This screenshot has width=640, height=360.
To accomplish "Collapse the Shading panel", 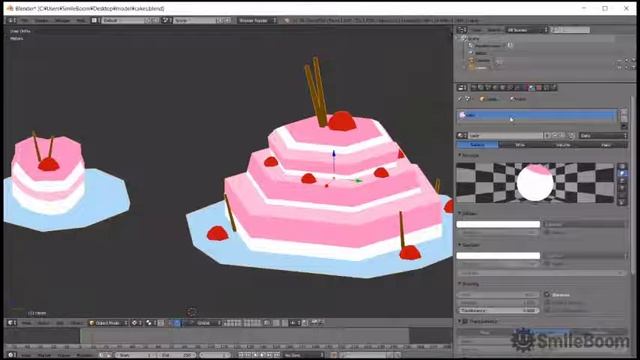I will click(460, 284).
